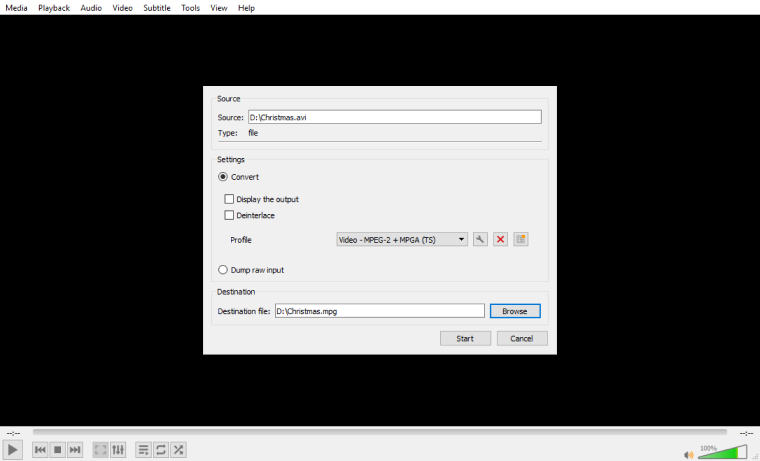Toggle fullscreen video mode
The height and width of the screenshot is (461, 760).
pos(100,450)
